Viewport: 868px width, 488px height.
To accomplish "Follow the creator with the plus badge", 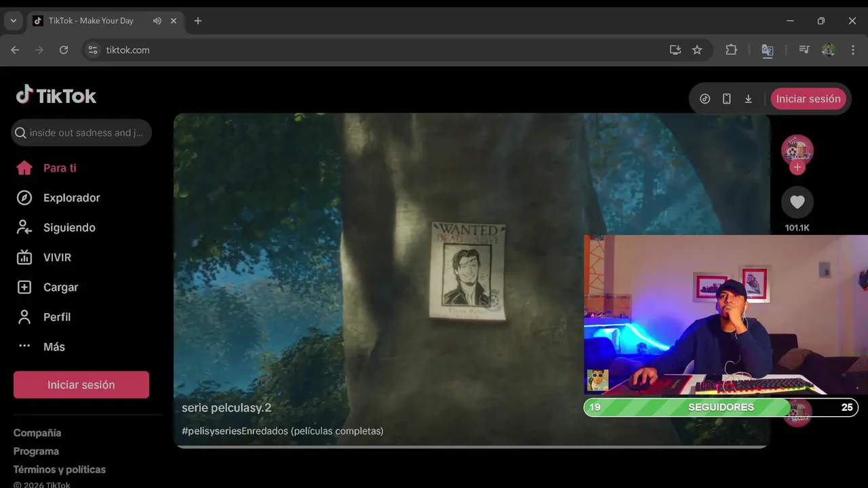I will pos(797,167).
